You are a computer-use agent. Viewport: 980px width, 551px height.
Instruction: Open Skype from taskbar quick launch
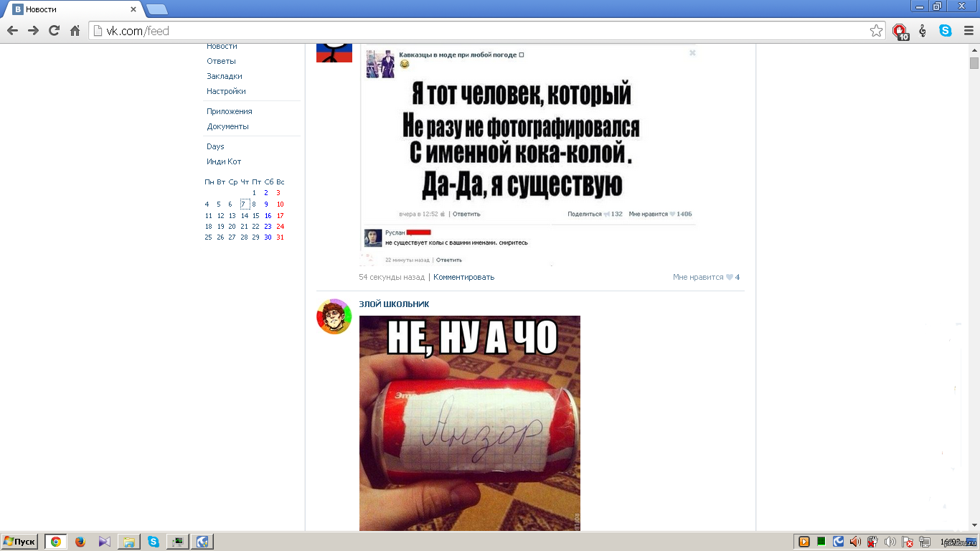[x=154, y=542]
